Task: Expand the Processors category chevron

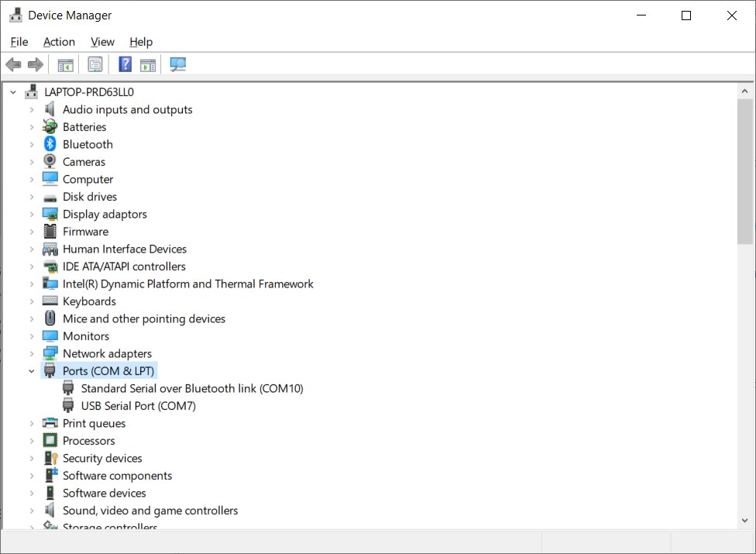Action: click(32, 440)
